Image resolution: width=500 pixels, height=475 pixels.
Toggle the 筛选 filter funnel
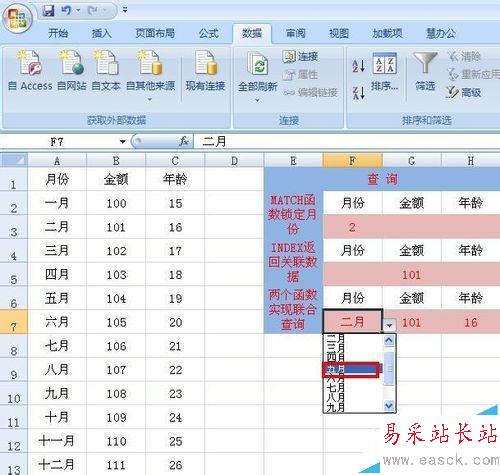pos(425,72)
